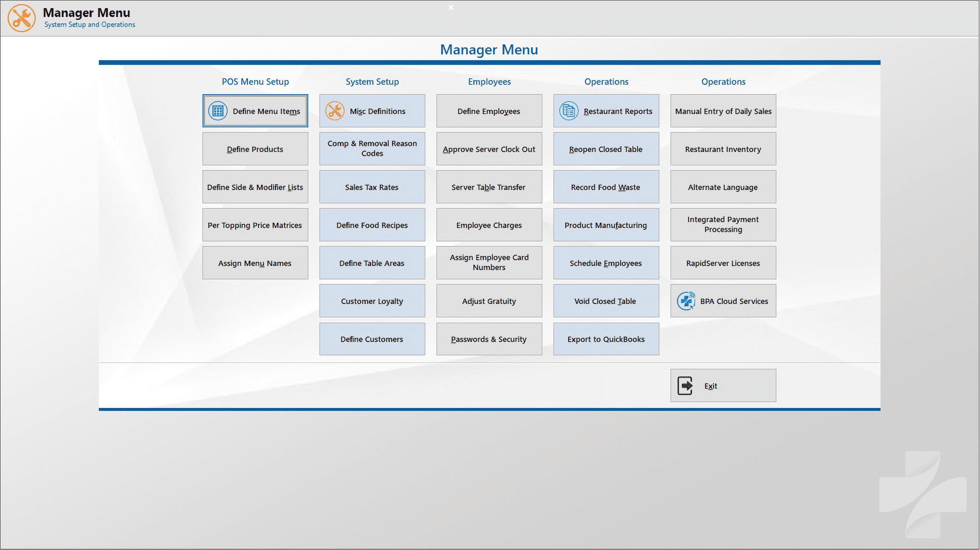Click the documents icon on Restaurant Reports
Screen dimensions: 980x550
[568, 111]
